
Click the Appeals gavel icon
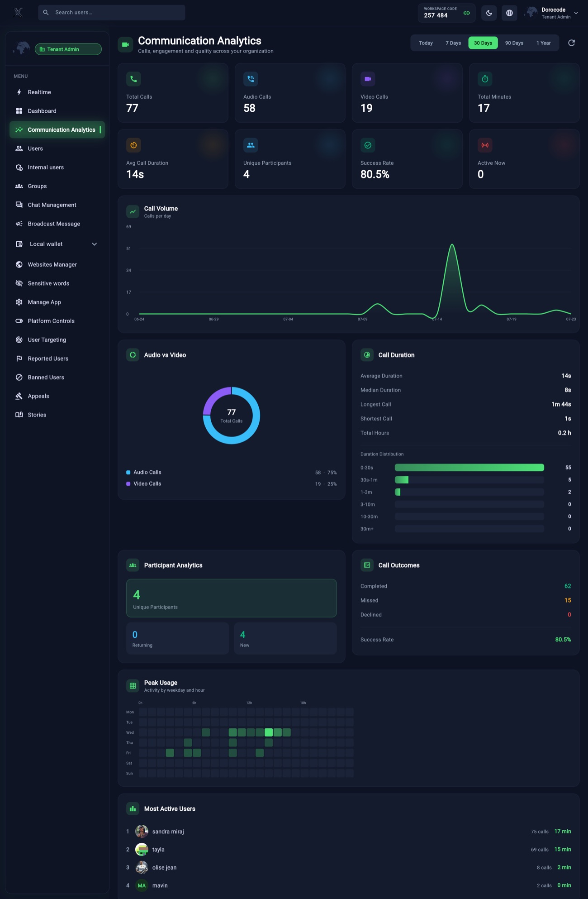[19, 396]
